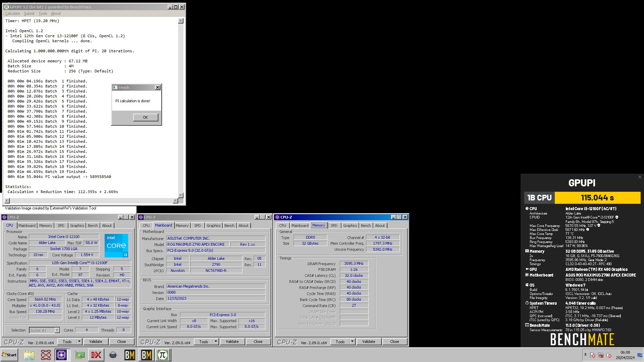Click Close in first CPU-Z window
Viewport: 644px width, 362px height.
[x=121, y=342]
